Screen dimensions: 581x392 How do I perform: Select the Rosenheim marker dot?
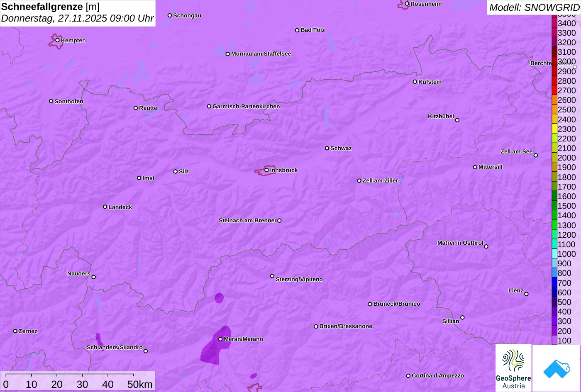[407, 4]
